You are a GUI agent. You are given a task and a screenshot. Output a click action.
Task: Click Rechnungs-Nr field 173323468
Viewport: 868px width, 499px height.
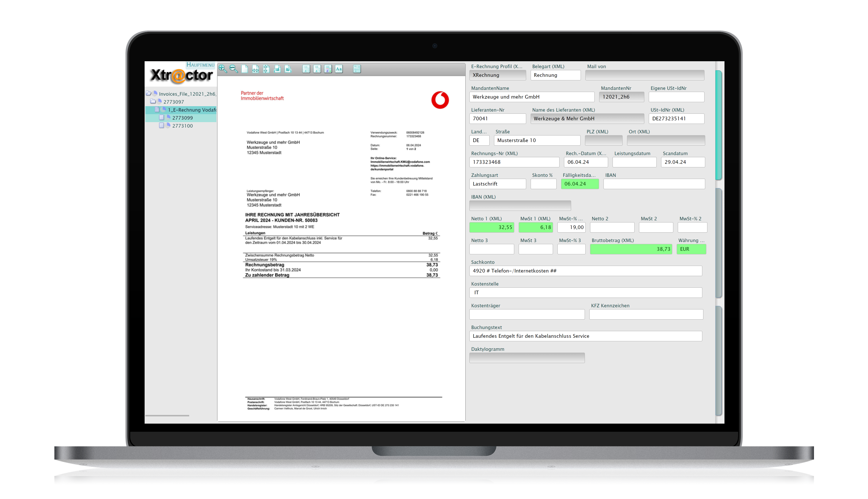tap(514, 162)
